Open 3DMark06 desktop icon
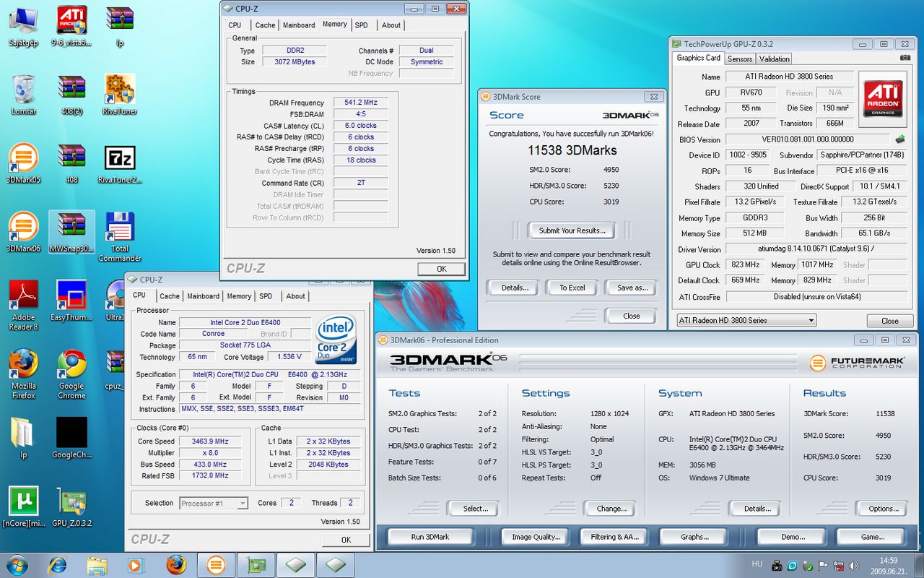Screen dimensions: 924x578 pyautogui.click(x=23, y=227)
